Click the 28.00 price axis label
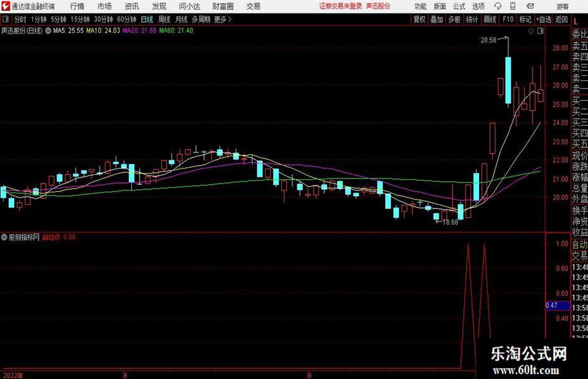This screenshot has width=588, height=379. (x=560, y=48)
